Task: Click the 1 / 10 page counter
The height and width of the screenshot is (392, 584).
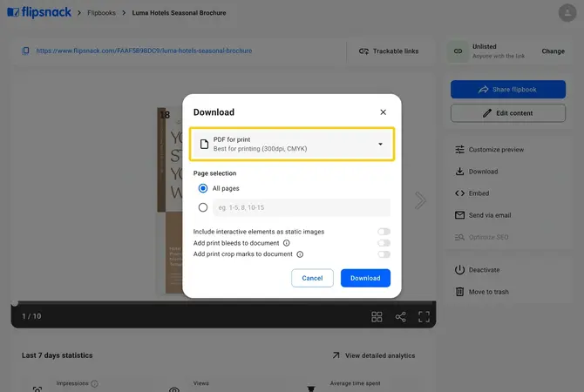Action: pos(31,316)
